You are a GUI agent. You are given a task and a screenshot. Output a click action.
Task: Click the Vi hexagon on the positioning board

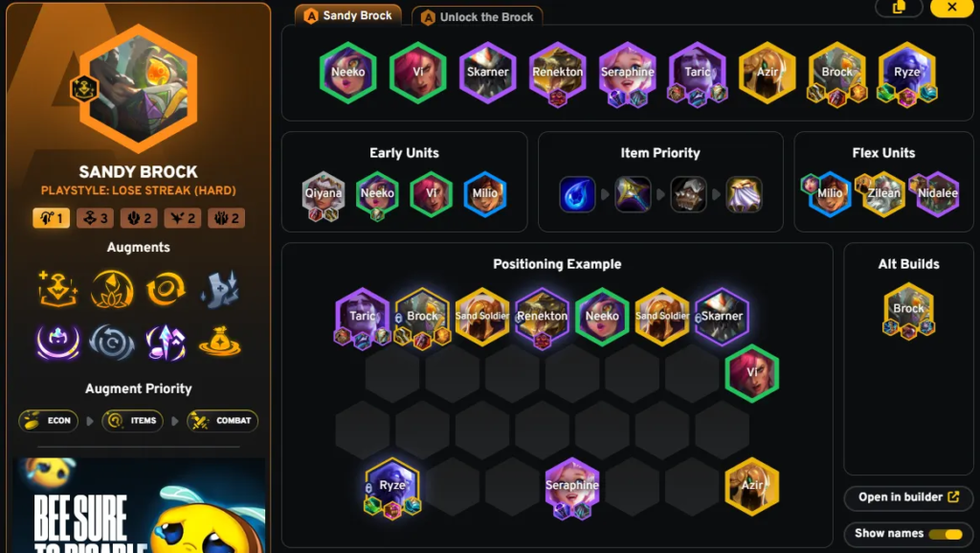click(x=752, y=373)
